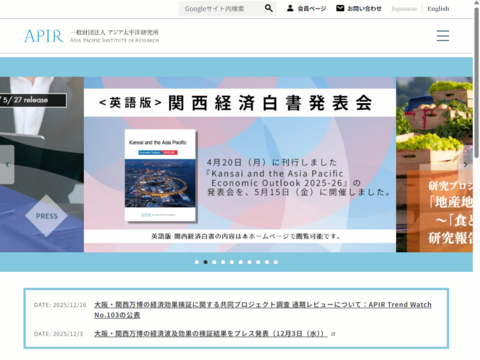Image resolution: width=480 pixels, height=360 pixels.
Task: Select the second carousel dot
Action: click(205, 262)
